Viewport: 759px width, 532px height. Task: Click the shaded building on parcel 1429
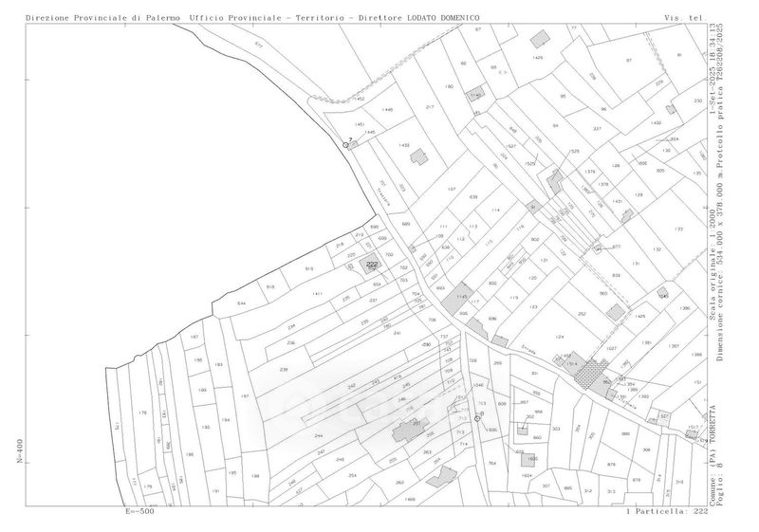click(x=541, y=40)
